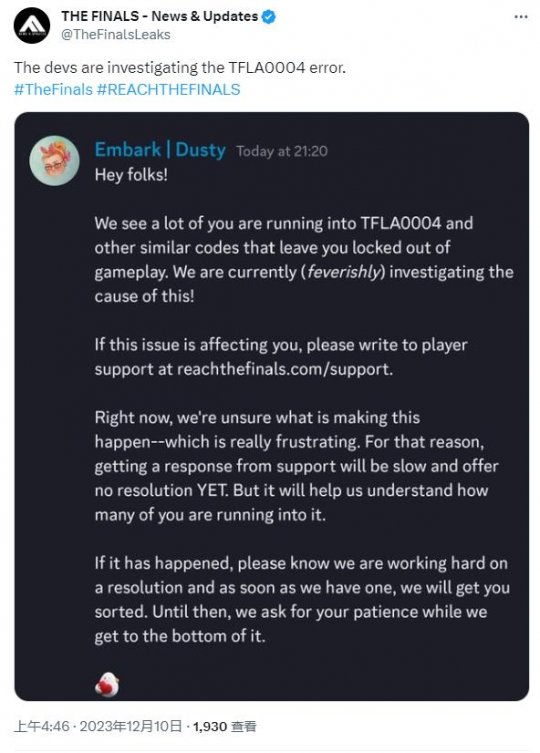The height and width of the screenshot is (753, 540).
Task: Visit the @TheFinalsLeaks handle
Action: [116, 35]
